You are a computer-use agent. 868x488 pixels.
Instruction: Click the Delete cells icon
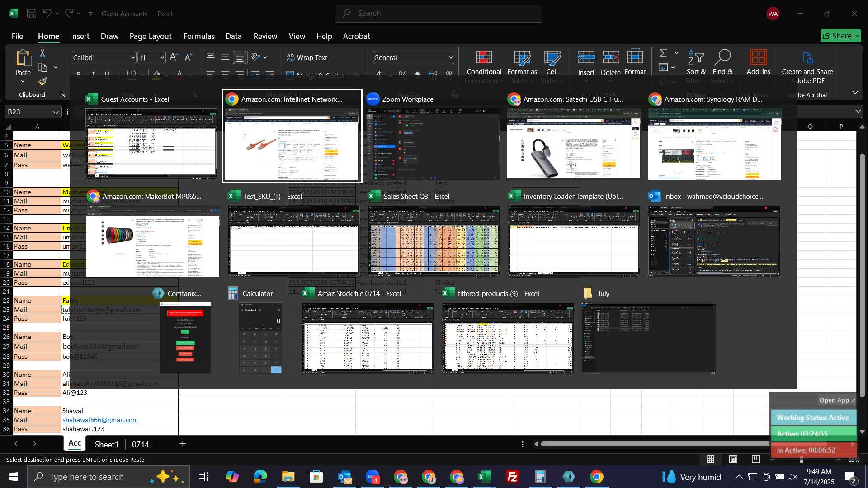coord(611,57)
